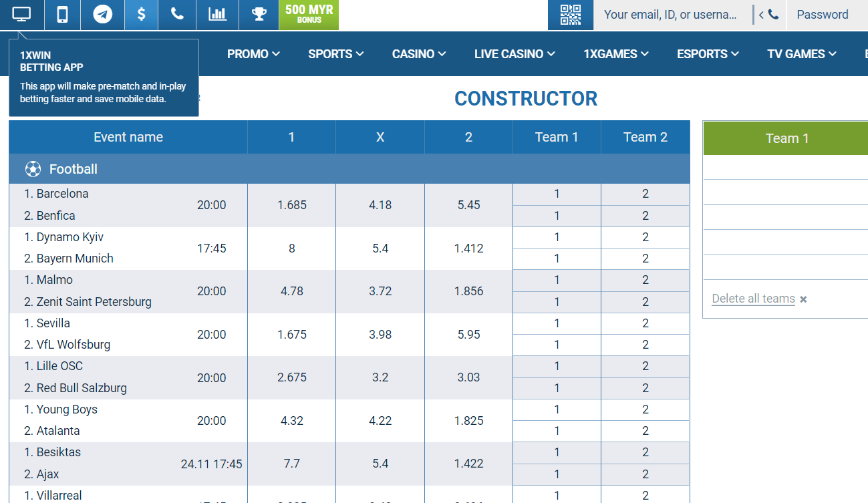
Task: Add Benfica to Team 2
Action: (645, 216)
